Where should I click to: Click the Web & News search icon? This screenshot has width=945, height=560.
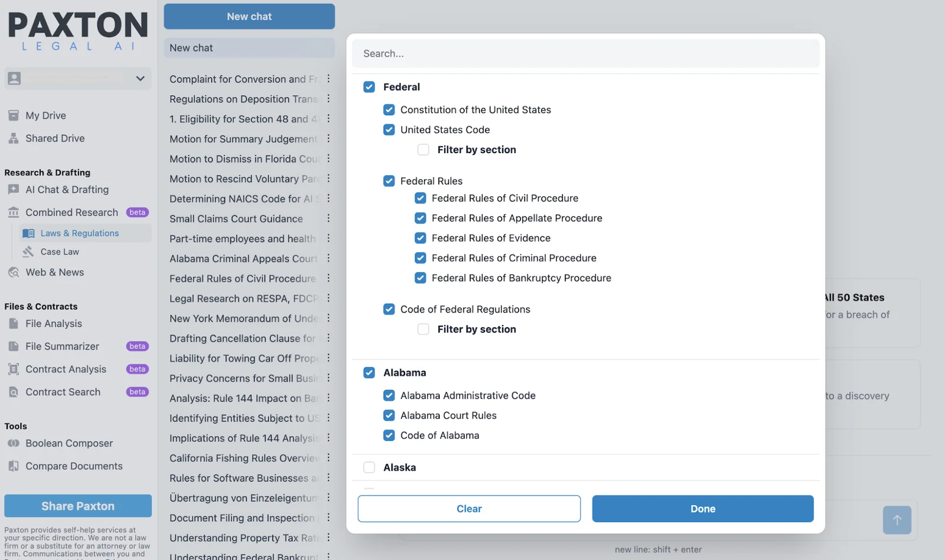click(x=14, y=272)
